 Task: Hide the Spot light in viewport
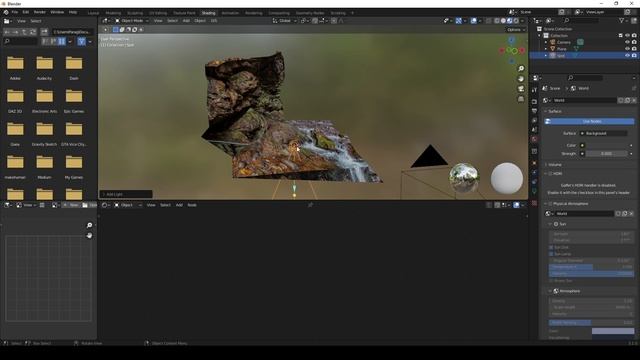pos(627,55)
